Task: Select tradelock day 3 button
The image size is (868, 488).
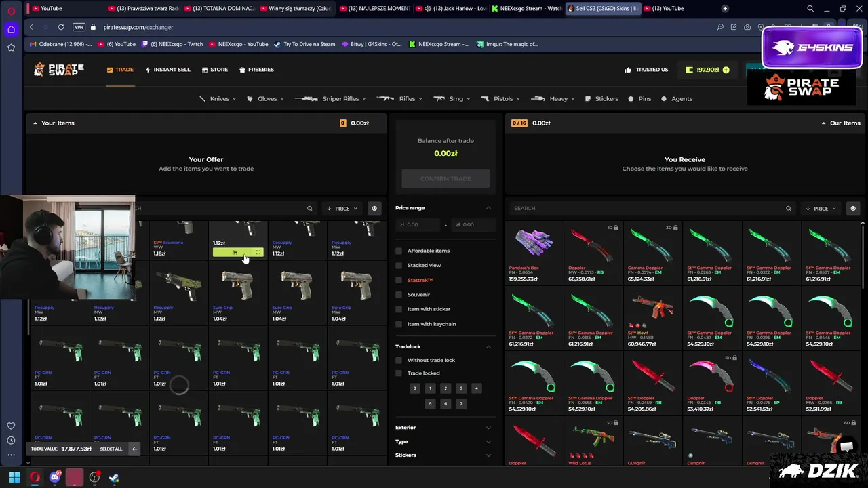Action: click(461, 388)
